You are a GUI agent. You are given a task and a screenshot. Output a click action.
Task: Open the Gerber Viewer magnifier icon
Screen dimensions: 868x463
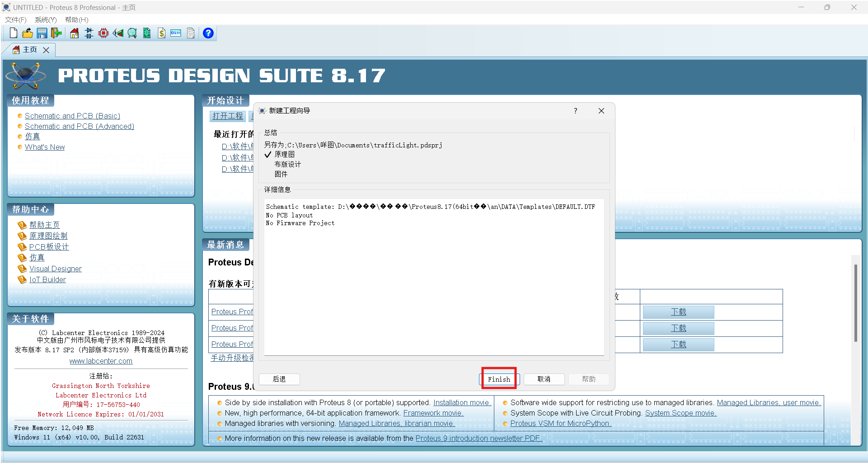coord(132,33)
